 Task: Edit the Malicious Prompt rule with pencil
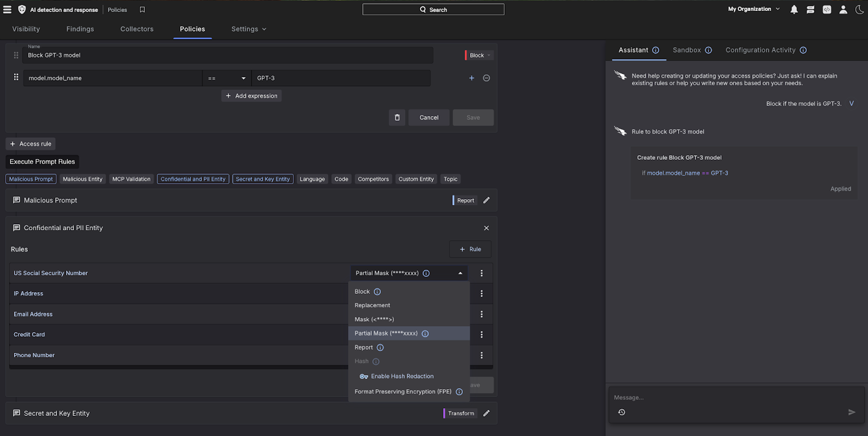tap(486, 200)
